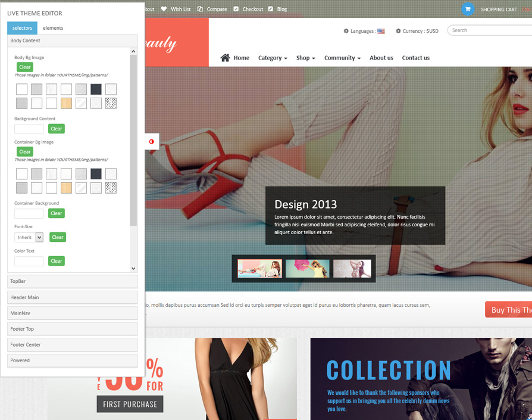Select second slider thumbnail with pink umbrella
The image size is (532, 420).
pos(308,269)
